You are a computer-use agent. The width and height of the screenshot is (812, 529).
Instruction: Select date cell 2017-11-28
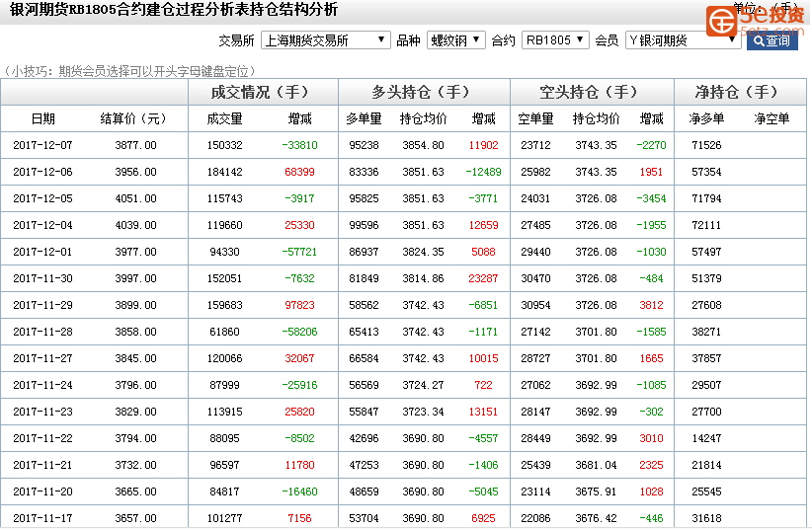tap(43, 332)
